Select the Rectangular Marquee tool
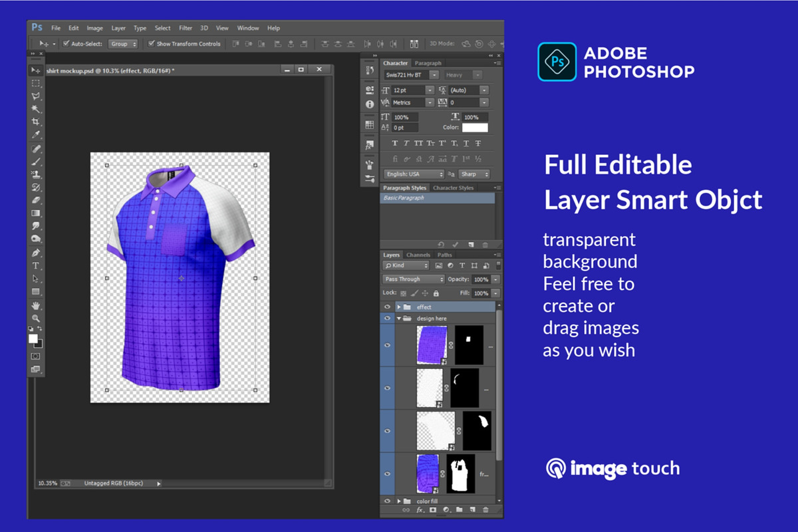Screen dimensions: 798x532 click(x=36, y=83)
